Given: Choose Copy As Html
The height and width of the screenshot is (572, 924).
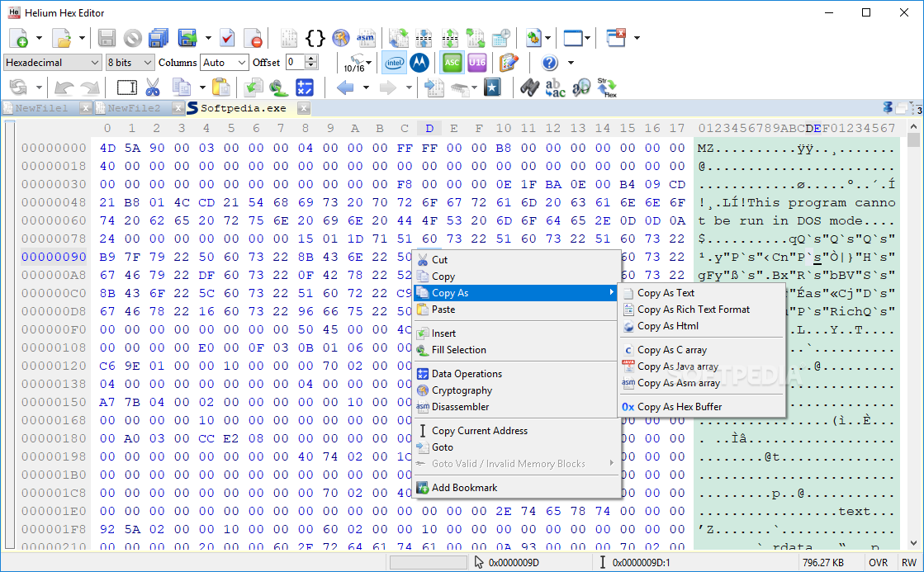Looking at the screenshot, I should click(x=701, y=326).
